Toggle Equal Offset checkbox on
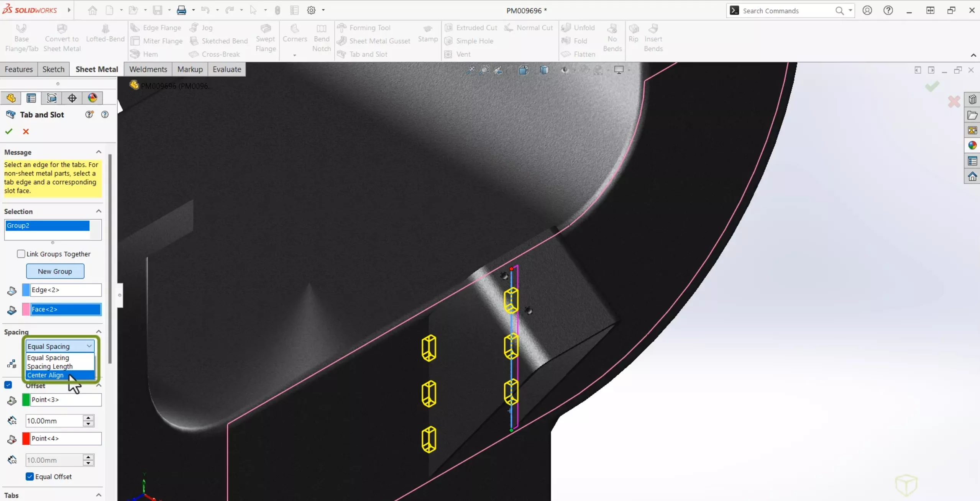980x501 pixels. (x=30, y=476)
